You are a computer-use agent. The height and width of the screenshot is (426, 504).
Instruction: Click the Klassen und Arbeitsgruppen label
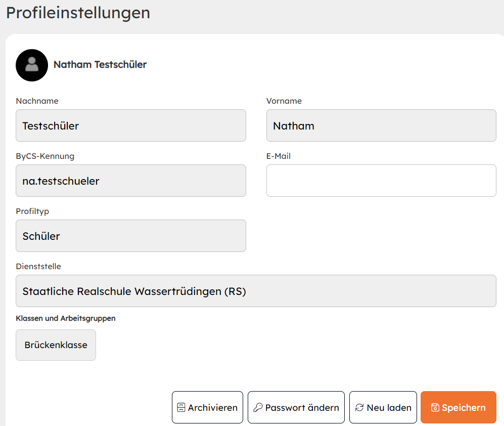(x=66, y=318)
